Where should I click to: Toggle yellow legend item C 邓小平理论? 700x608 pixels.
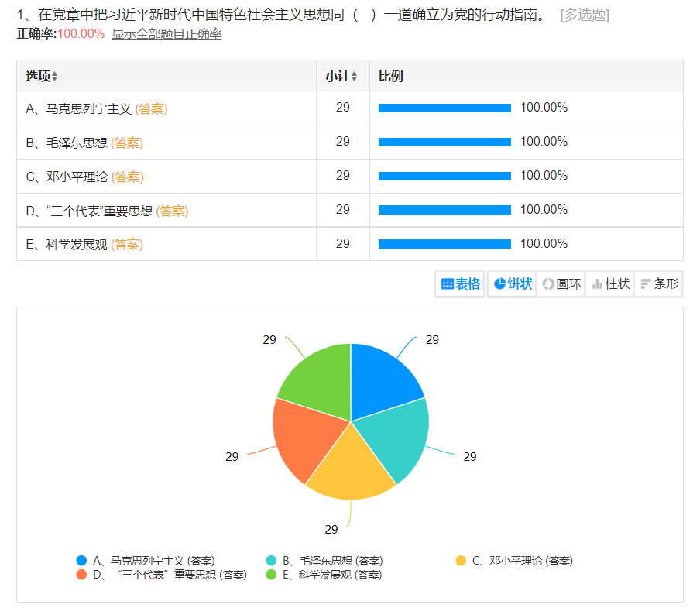(x=515, y=561)
